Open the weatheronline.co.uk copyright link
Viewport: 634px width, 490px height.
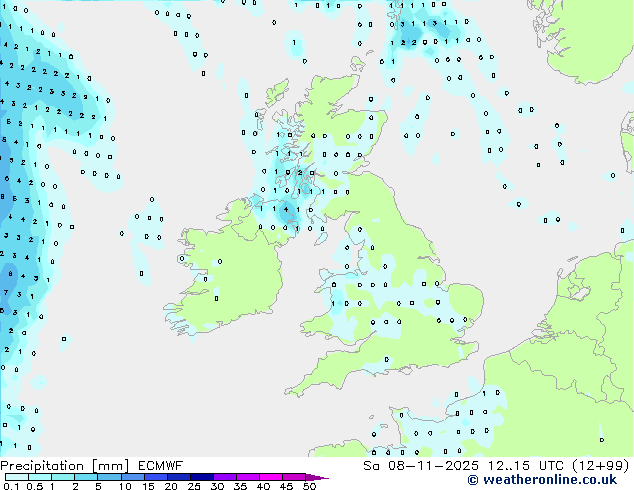(x=542, y=480)
